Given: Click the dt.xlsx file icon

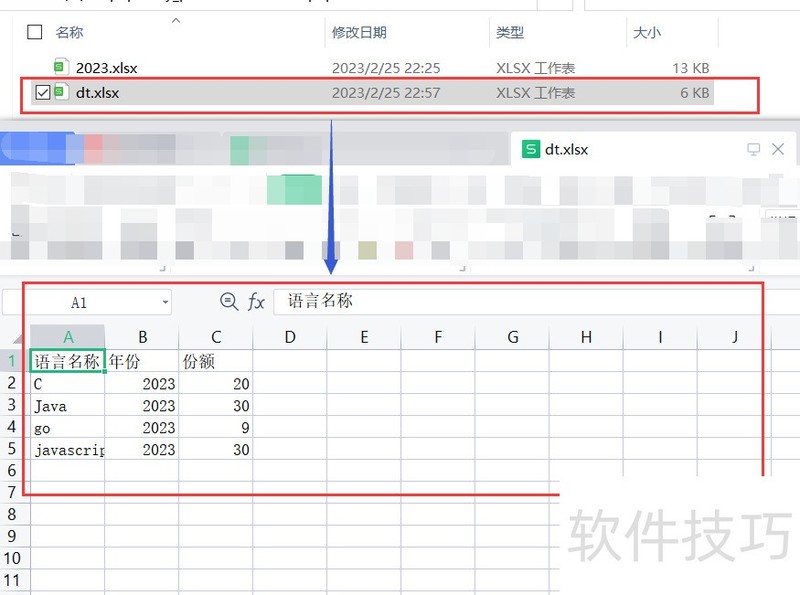Looking at the screenshot, I should pyautogui.click(x=61, y=93).
